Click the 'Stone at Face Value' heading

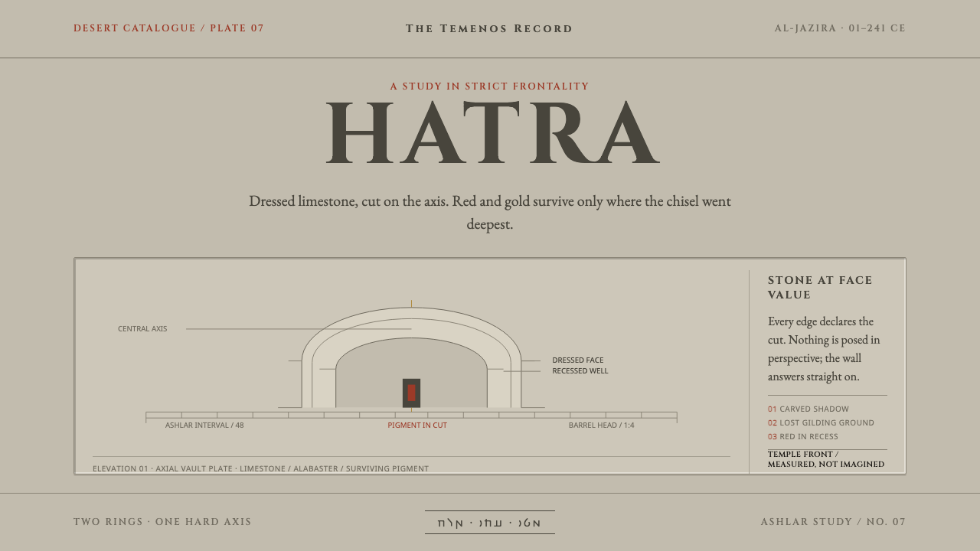pyautogui.click(x=821, y=288)
